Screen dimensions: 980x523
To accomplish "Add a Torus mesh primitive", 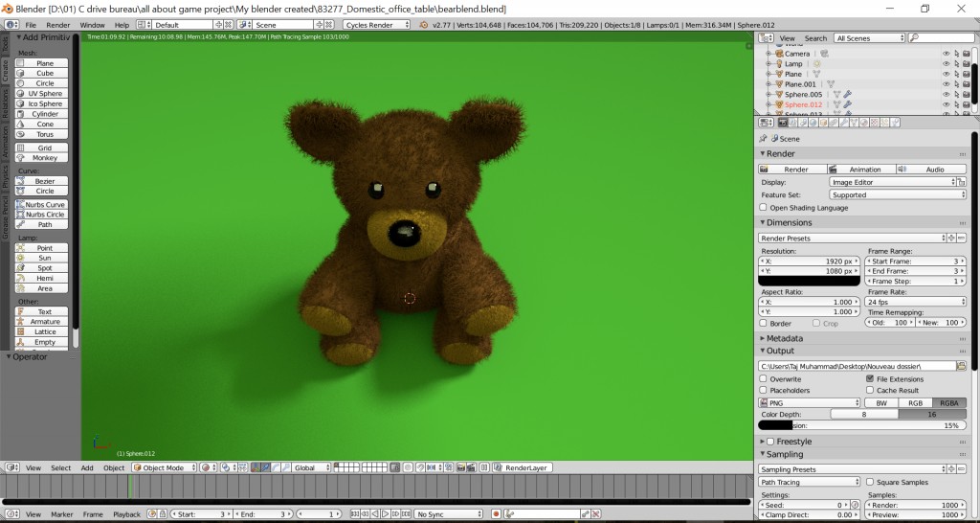I will (41, 134).
